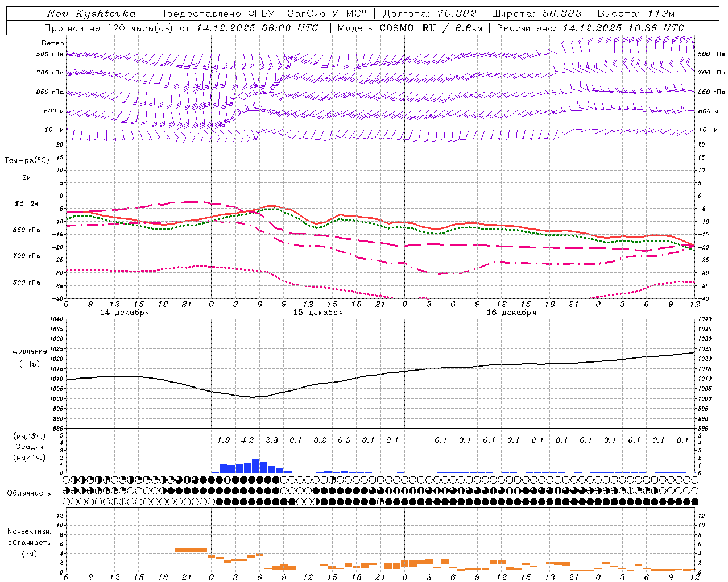
Task: Click the 700 гПа temperature legend label
Action: tap(27, 256)
